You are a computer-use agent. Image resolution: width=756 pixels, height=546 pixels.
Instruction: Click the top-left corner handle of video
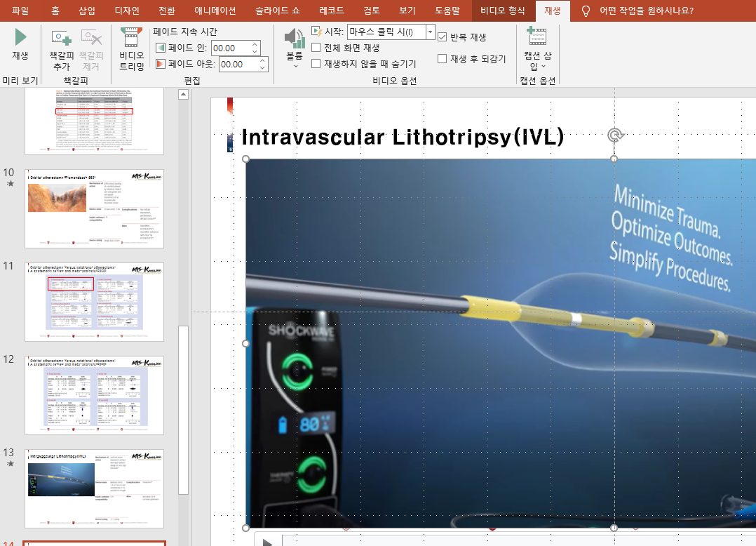point(246,159)
